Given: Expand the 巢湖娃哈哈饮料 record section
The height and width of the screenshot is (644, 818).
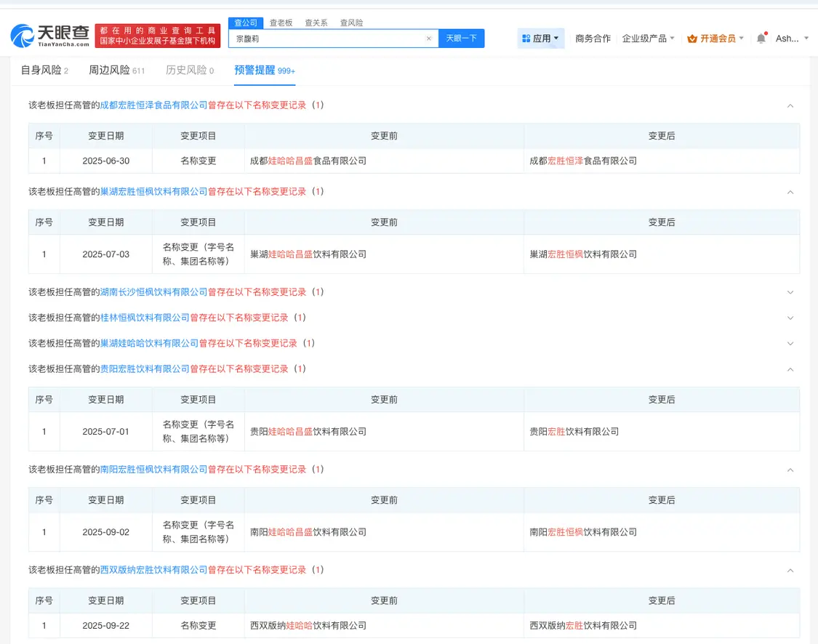Looking at the screenshot, I should tap(790, 344).
